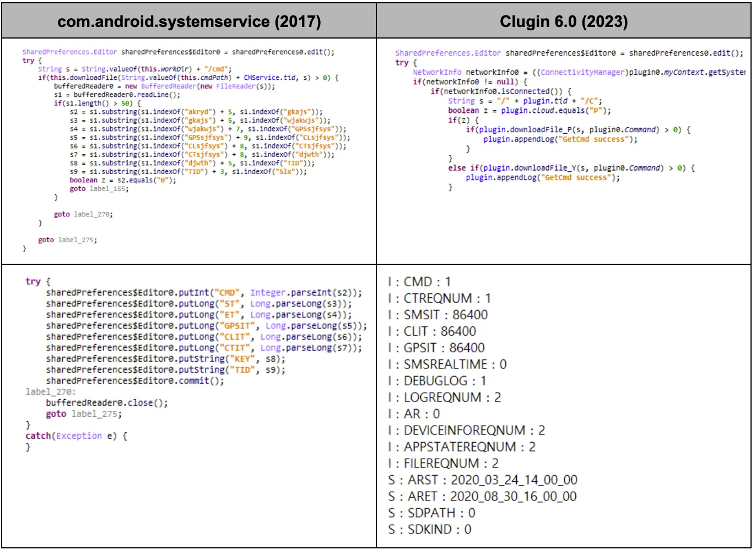
Task: Click 'I : APPSTATEREQNUM : 2' line
Action: [462, 447]
